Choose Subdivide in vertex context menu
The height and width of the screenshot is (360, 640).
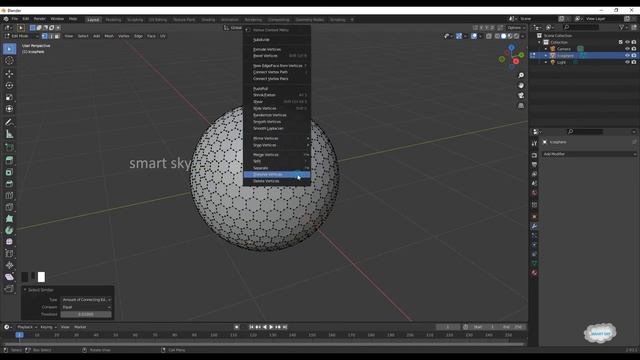tap(277, 40)
